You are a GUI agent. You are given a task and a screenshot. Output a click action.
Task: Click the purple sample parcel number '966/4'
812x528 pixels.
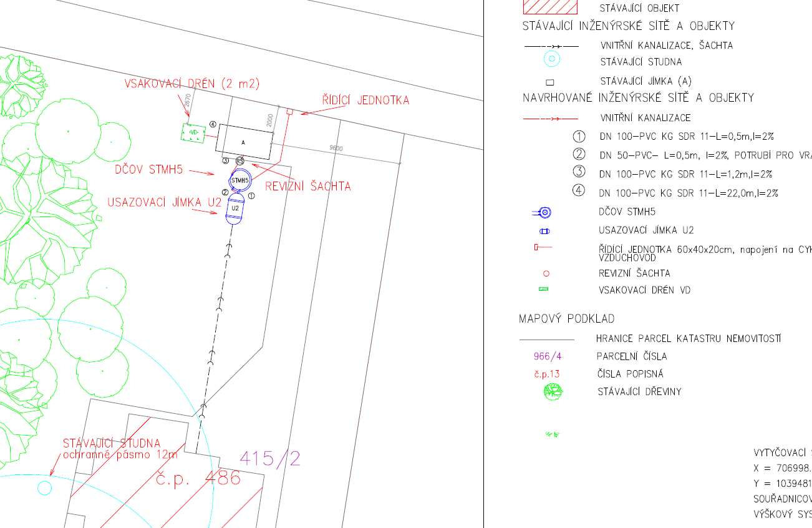pos(548,357)
